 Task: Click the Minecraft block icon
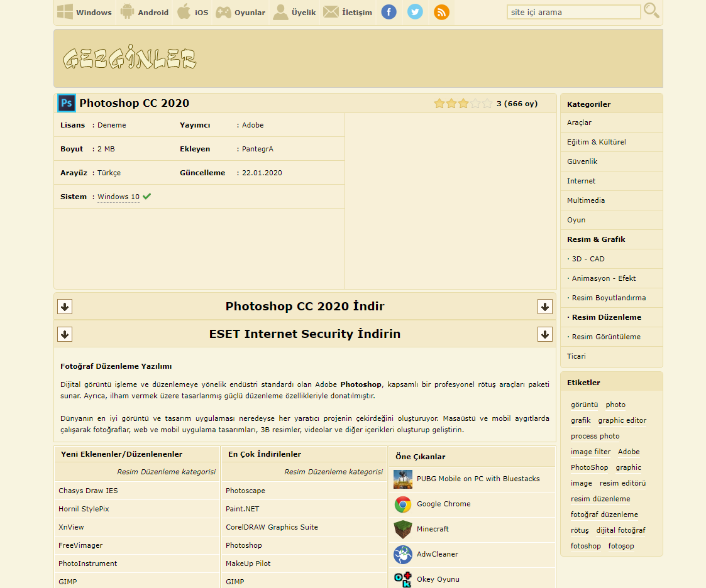tap(403, 530)
